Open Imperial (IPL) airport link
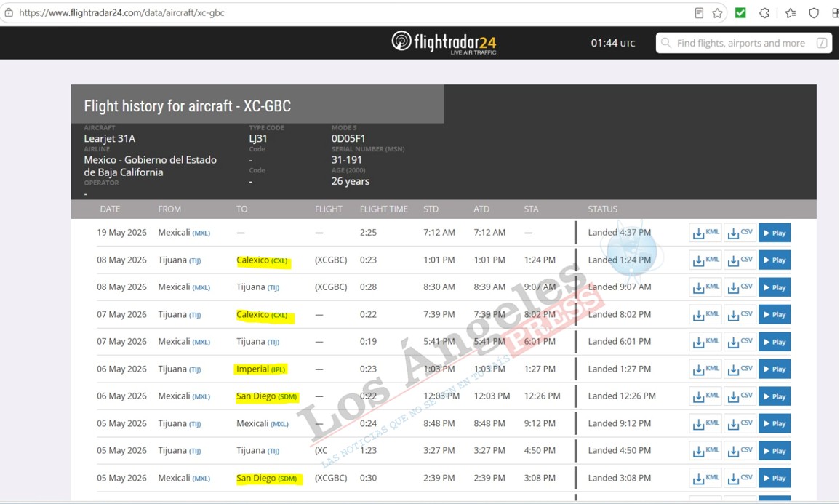Viewport: 840px width, 504px height. coord(261,369)
